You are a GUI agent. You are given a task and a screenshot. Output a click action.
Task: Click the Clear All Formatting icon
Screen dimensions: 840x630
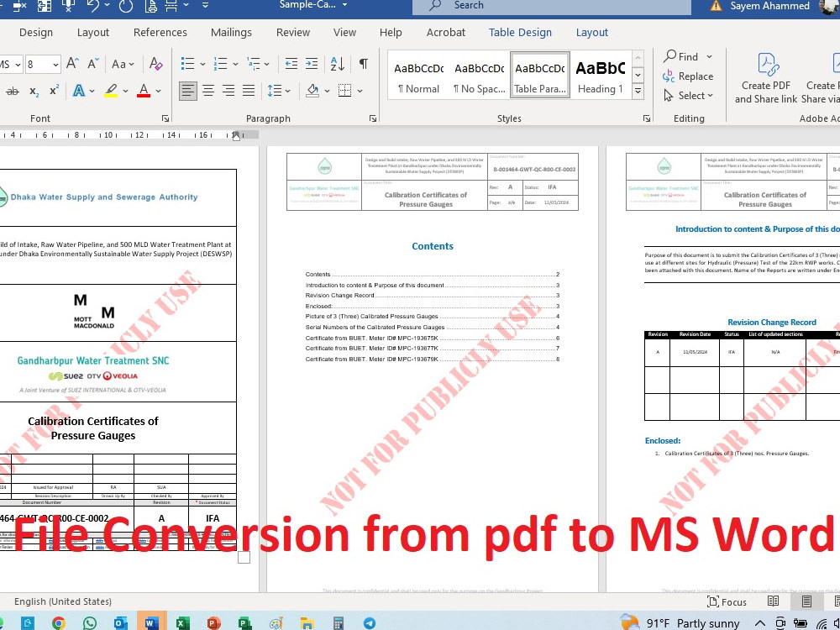156,64
